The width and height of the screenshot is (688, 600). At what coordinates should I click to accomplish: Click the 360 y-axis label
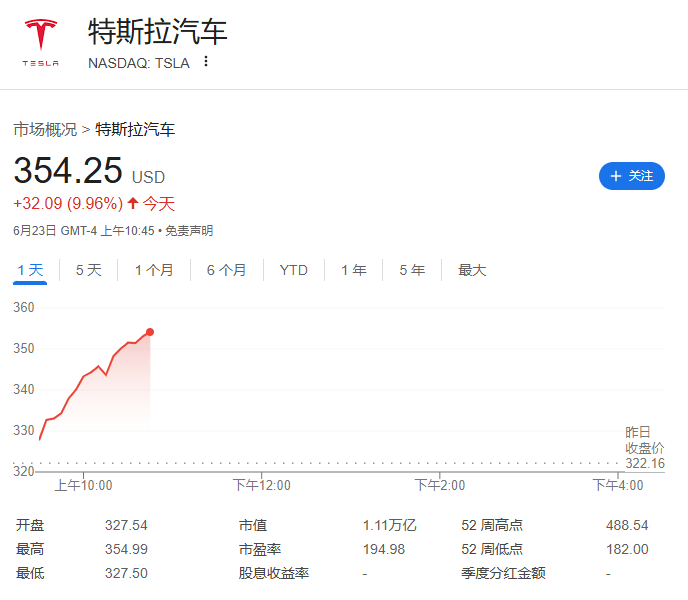click(24, 307)
